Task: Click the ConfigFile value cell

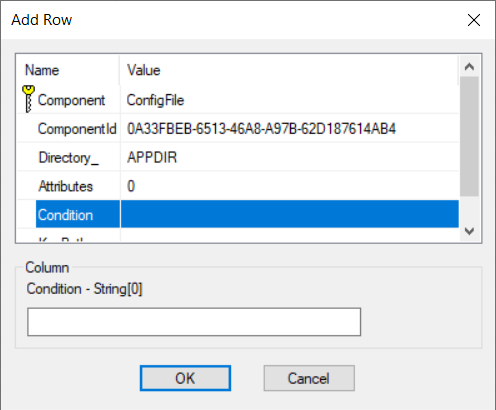Action: coord(289,100)
